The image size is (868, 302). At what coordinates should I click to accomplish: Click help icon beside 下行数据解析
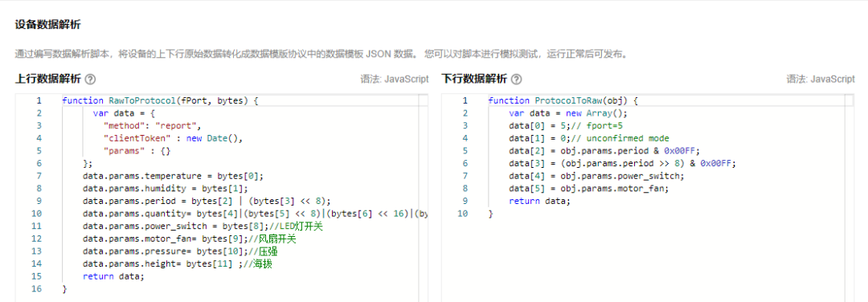[516, 79]
